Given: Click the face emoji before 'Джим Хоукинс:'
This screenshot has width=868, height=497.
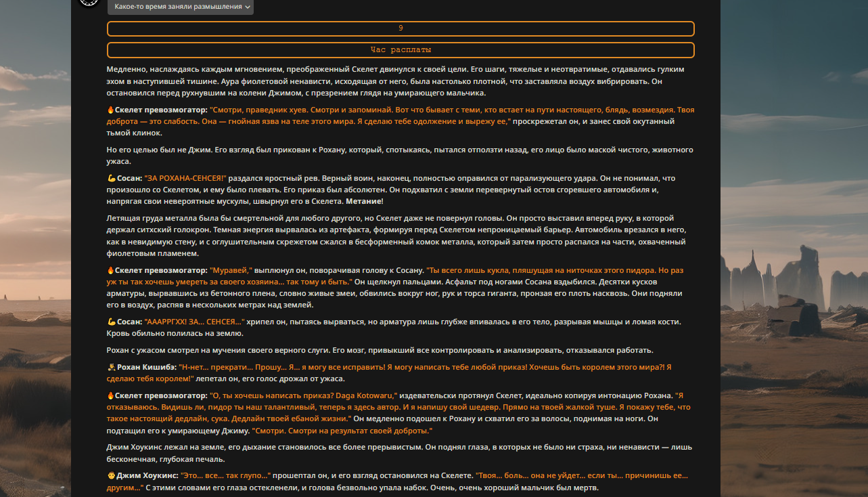Looking at the screenshot, I should tap(111, 476).
